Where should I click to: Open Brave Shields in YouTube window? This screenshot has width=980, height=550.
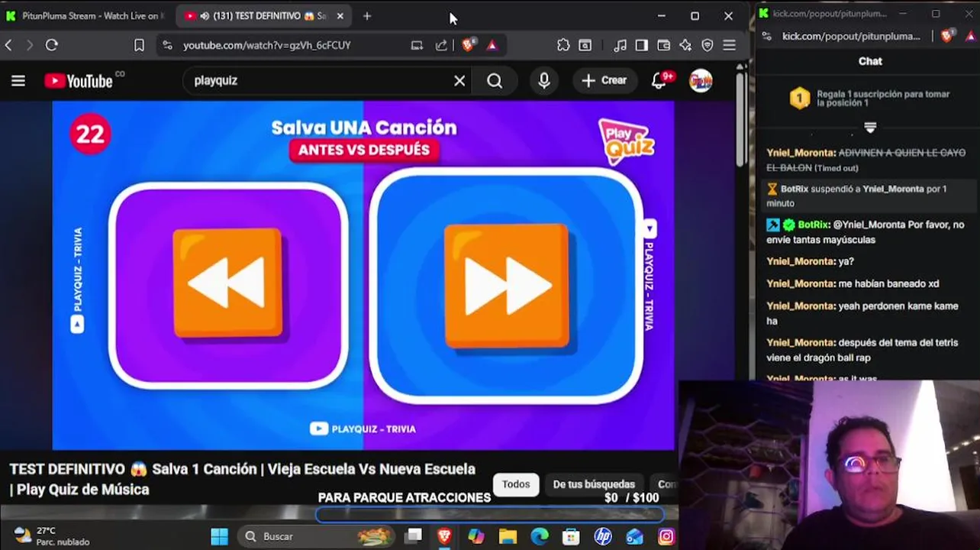(469, 45)
